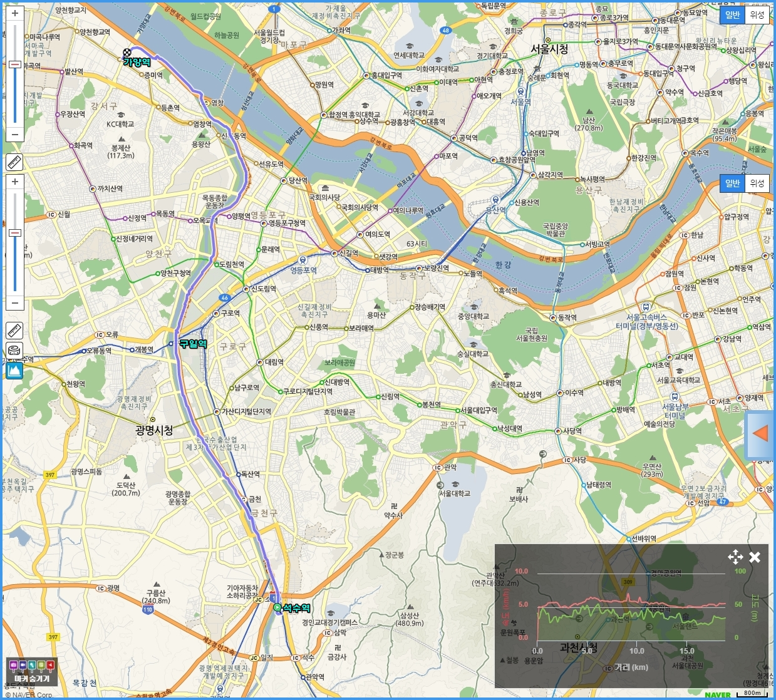Image resolution: width=776 pixels, height=700 pixels.
Task: Click the route 309 shield in the chart area
Action: pyautogui.click(x=628, y=582)
